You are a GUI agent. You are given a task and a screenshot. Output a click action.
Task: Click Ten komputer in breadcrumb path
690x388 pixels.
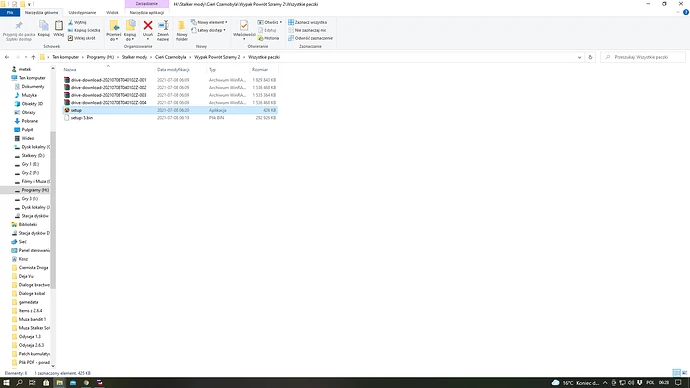(x=66, y=57)
